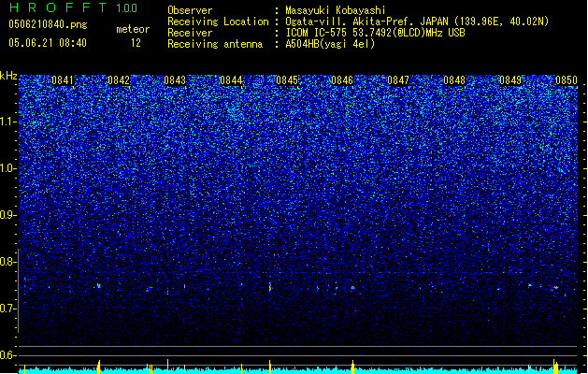Select the file name 0506210840.png
The image size is (588, 374).
click(48, 24)
